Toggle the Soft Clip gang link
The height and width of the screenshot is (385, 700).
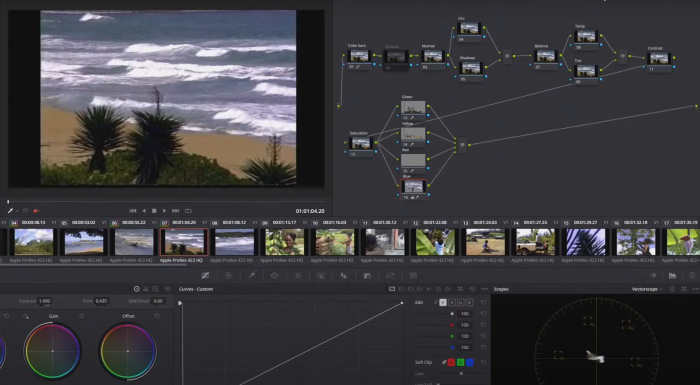(x=444, y=362)
